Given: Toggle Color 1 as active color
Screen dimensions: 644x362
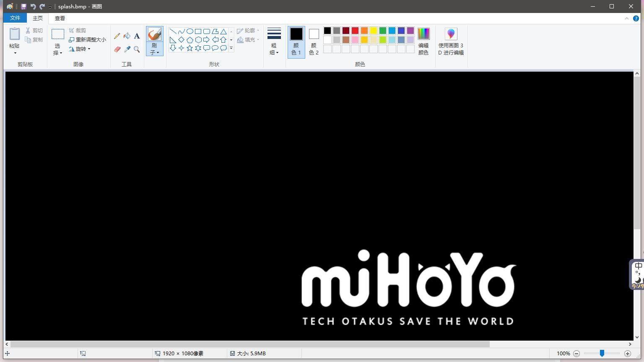Looking at the screenshot, I should (296, 41).
